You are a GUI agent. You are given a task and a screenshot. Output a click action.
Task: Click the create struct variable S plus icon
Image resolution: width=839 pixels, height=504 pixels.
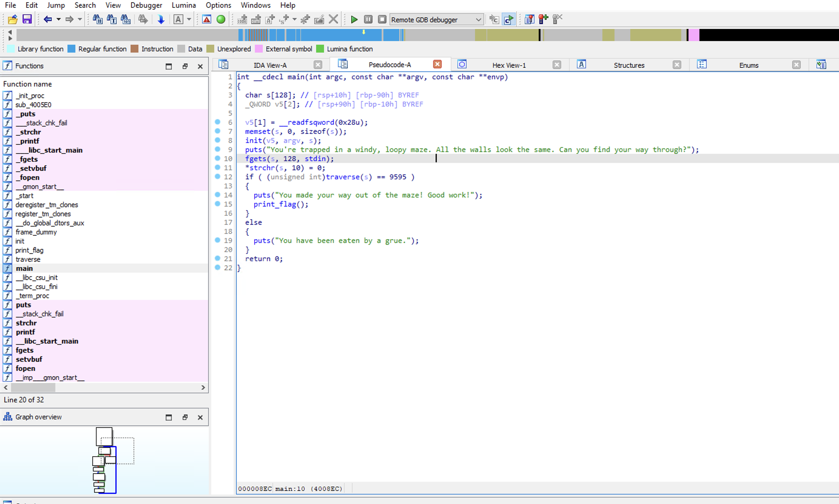pos(284,19)
